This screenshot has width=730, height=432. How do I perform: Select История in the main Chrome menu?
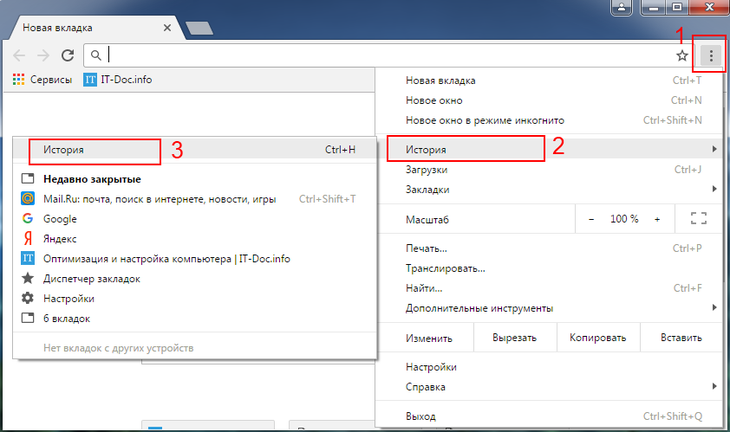tap(549, 149)
